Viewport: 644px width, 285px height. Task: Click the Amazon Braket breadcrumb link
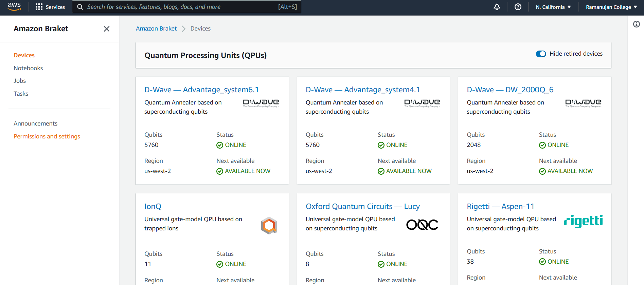point(156,28)
